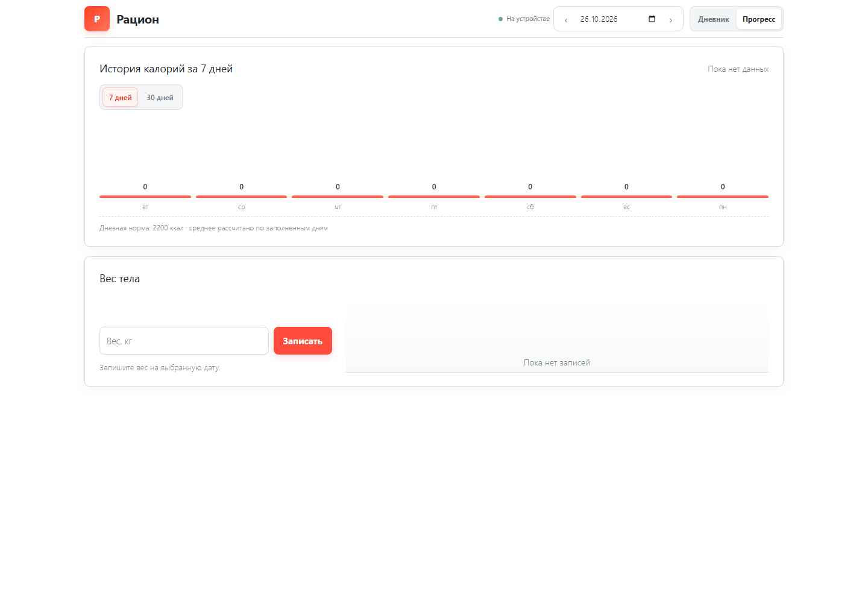Switch to the Дневник tab
This screenshot has height=603, width=868.
714,19
